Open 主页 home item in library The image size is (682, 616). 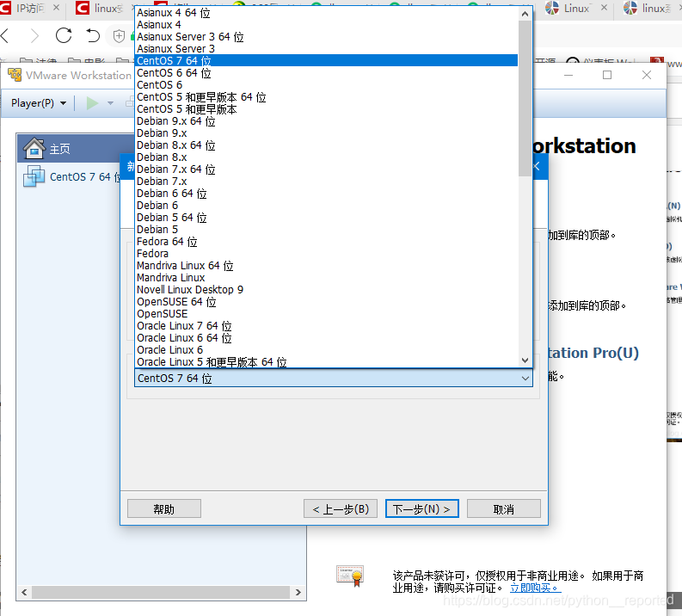coord(75,149)
